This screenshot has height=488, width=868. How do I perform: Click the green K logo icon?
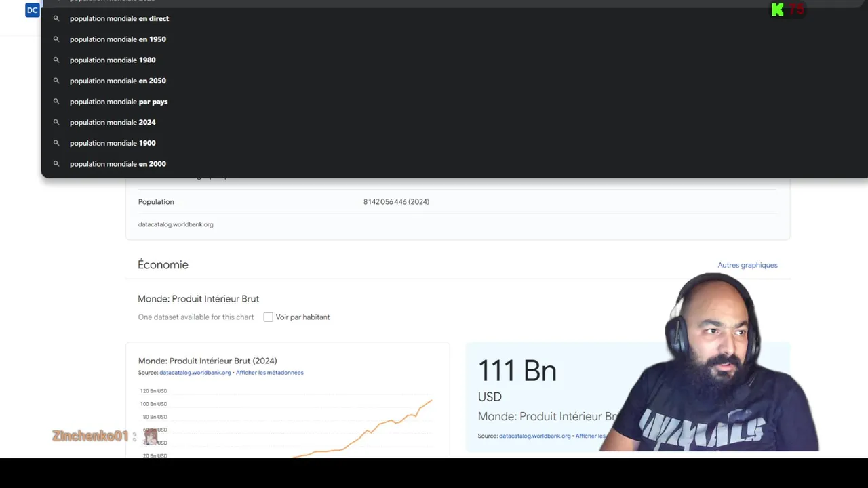click(778, 9)
